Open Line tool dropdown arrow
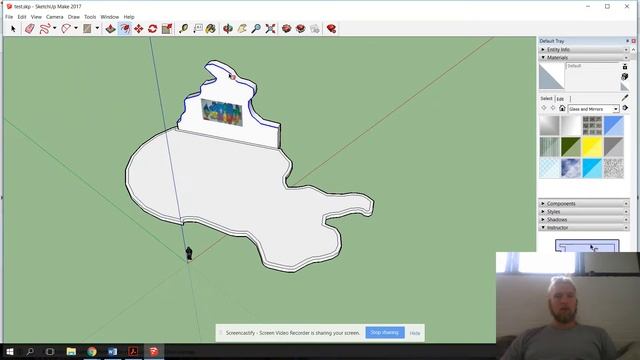This screenshot has height=360, width=640. pos(54,28)
